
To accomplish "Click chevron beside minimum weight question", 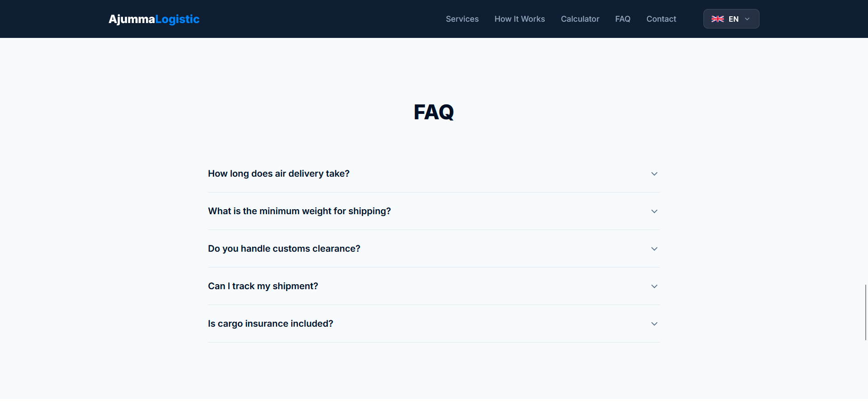I will coord(654,211).
